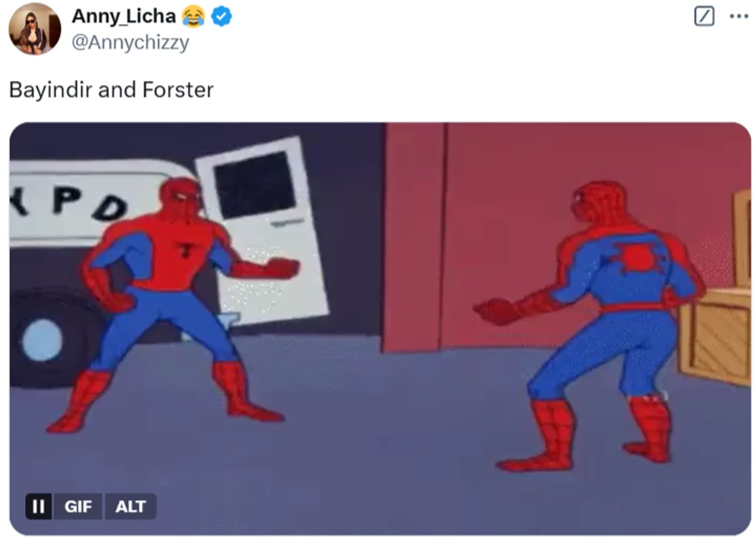This screenshot has height=545, width=756.
Task: Click the dark window on van door
Action: click(x=255, y=184)
